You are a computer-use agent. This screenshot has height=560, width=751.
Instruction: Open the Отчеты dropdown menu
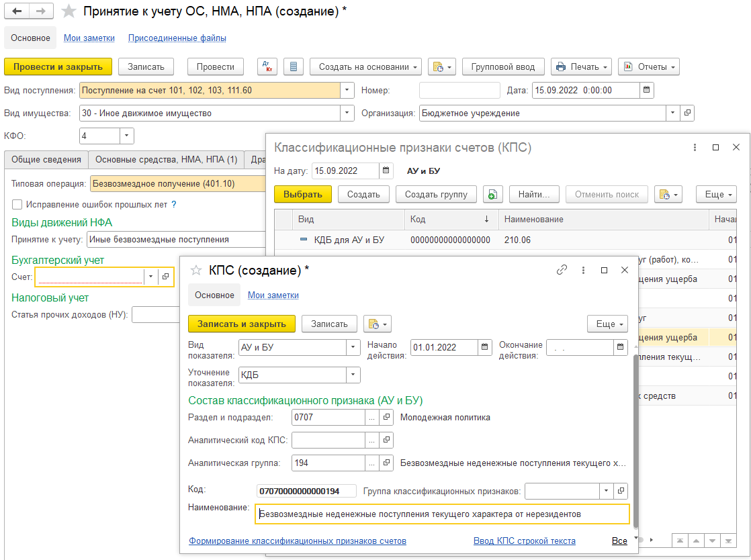pyautogui.click(x=649, y=67)
